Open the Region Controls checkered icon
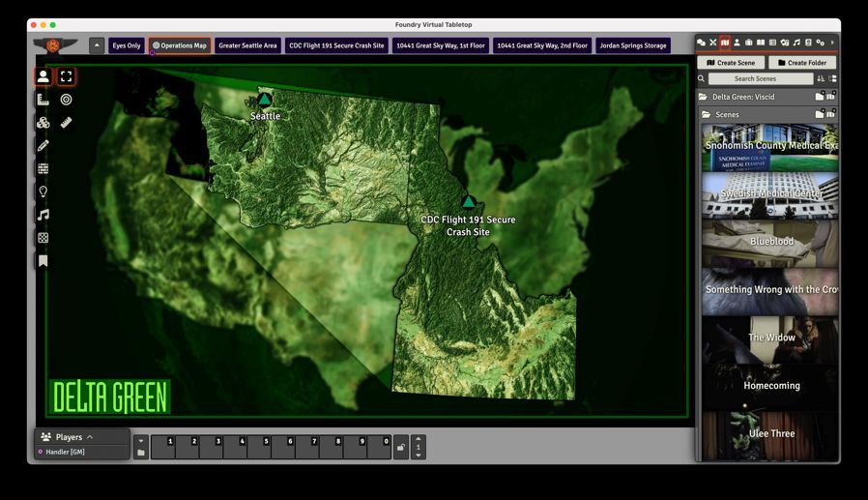868x500 pixels. pos(43,238)
